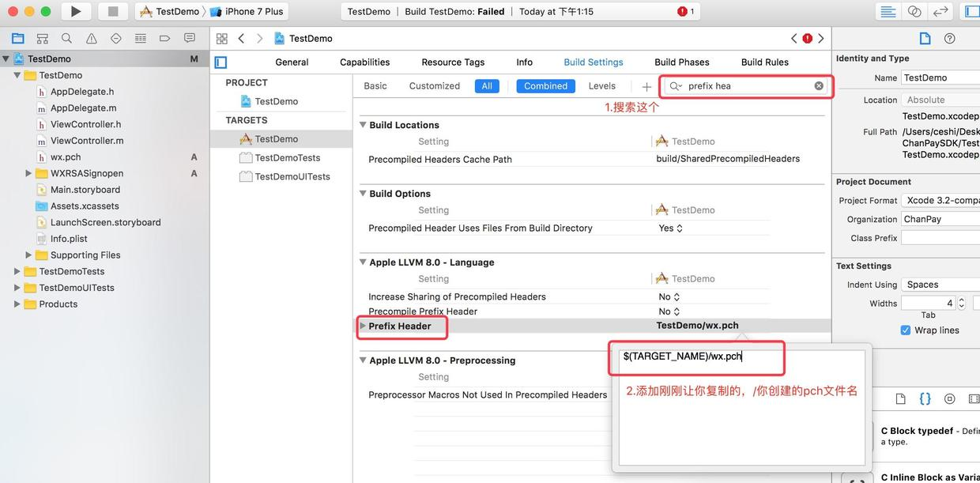The width and height of the screenshot is (980, 483).
Task: Open the Increase Sharing of Precompiled Headers popup
Action: click(x=669, y=297)
